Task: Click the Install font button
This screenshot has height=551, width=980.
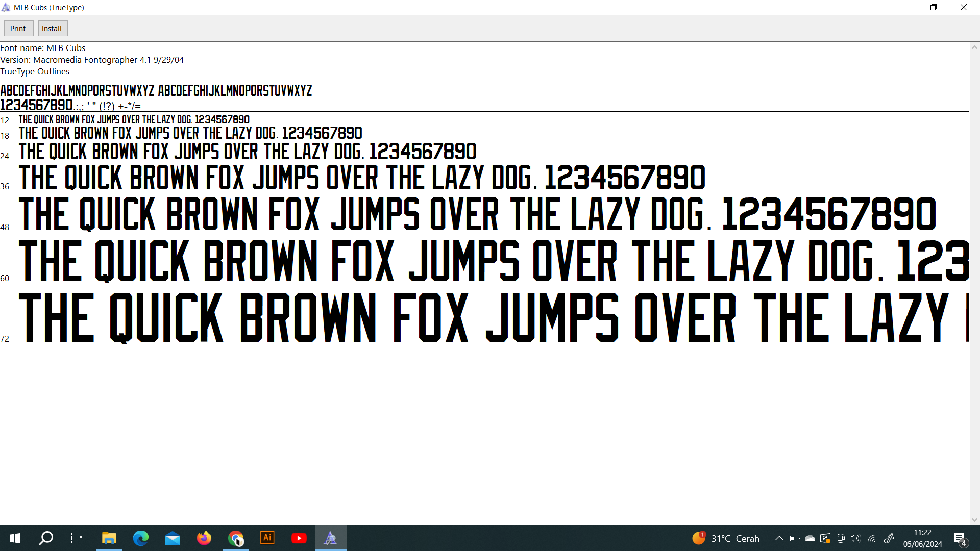Action: 52,29
